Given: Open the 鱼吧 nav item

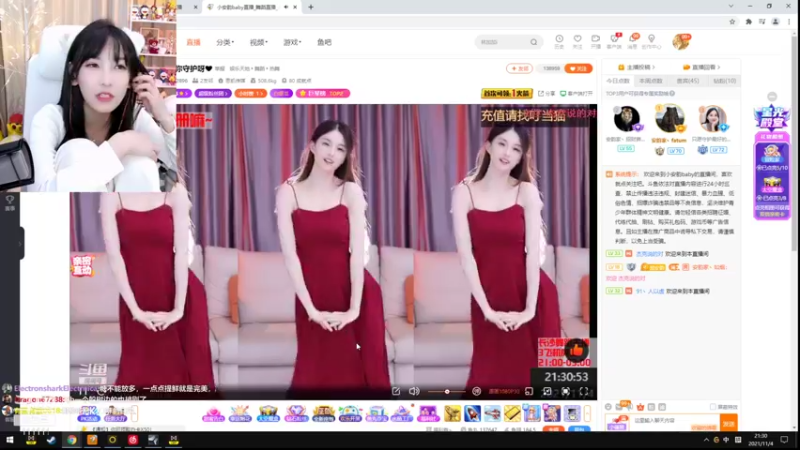Looking at the screenshot, I should coord(324,42).
